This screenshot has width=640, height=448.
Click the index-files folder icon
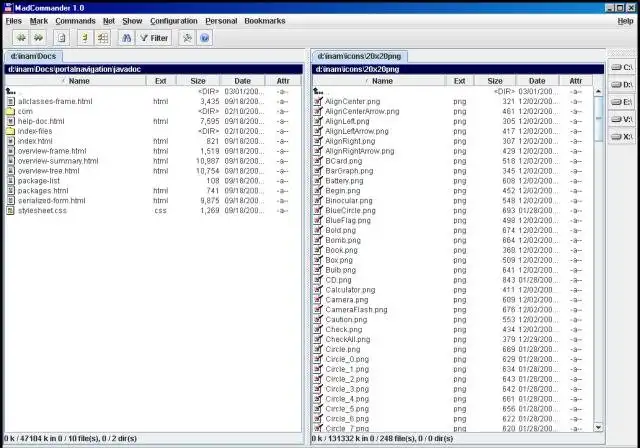tap(11, 131)
